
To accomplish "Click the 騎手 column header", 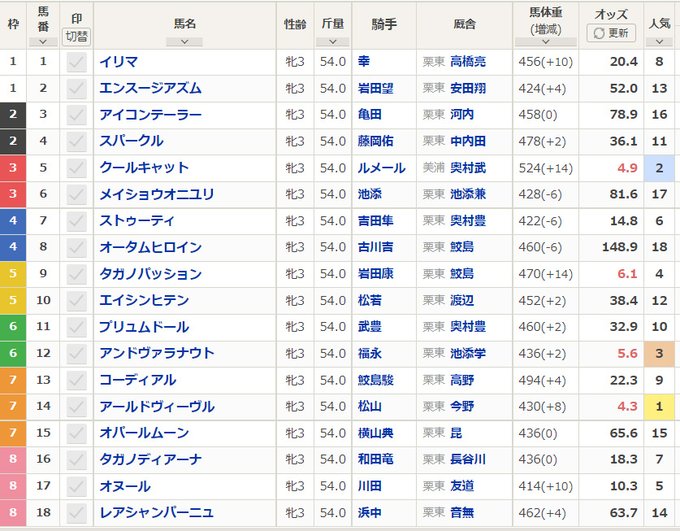I will [384, 24].
